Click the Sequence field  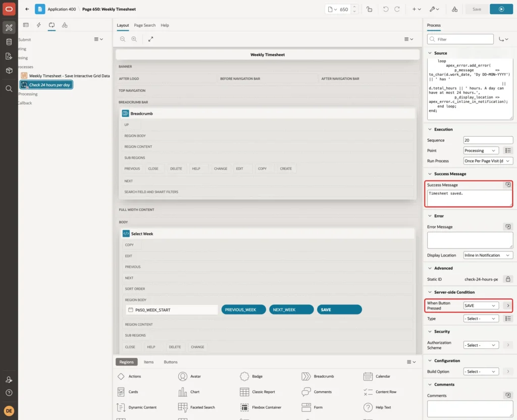tap(488, 140)
